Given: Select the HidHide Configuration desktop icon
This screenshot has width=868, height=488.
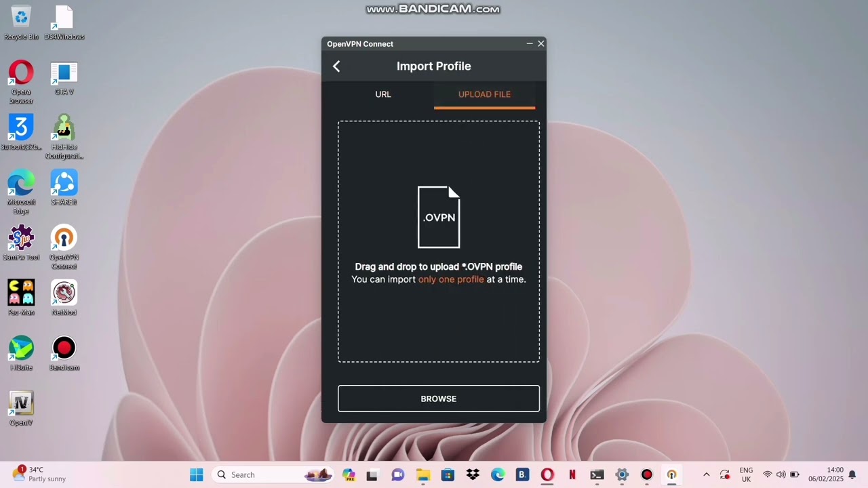Looking at the screenshot, I should point(64,138).
